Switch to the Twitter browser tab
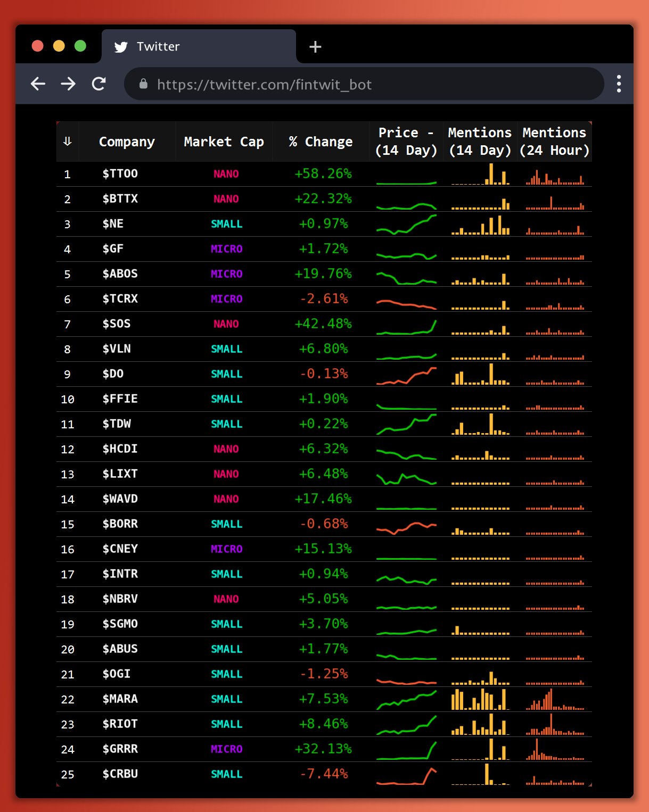 coord(158,46)
